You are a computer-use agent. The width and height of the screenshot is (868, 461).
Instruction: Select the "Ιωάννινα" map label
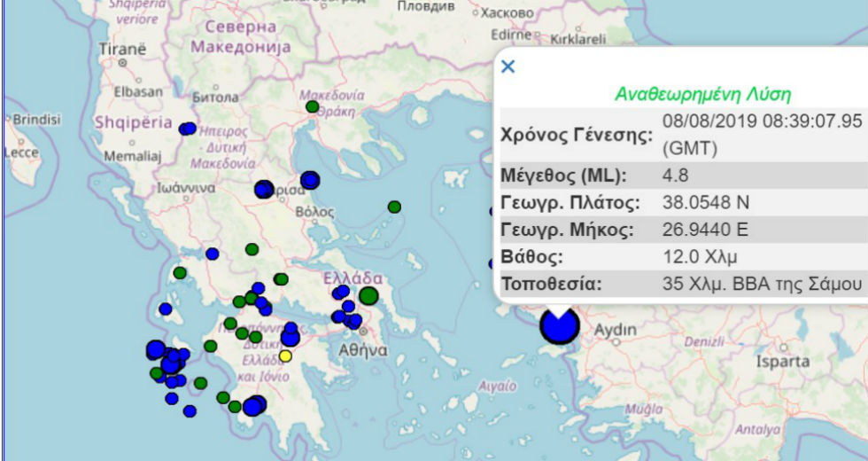tap(186, 188)
